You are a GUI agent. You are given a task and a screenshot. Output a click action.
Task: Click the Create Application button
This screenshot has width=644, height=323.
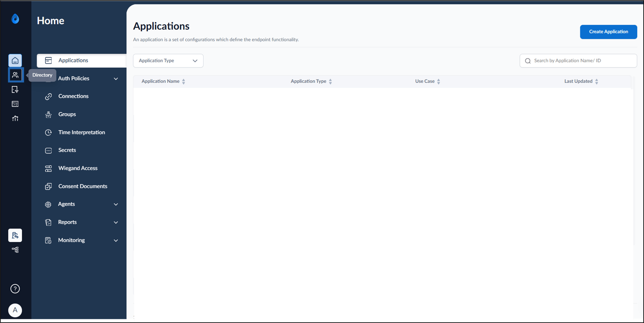[x=608, y=32]
